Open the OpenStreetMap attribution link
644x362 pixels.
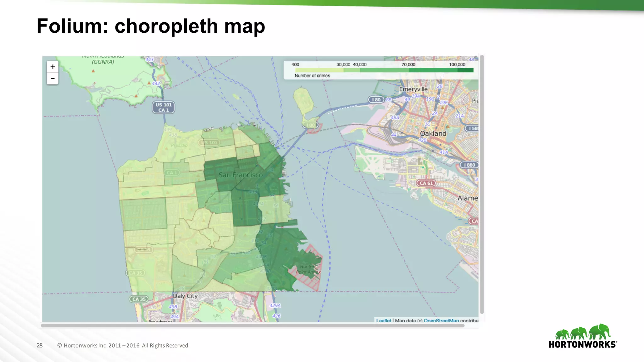(x=441, y=321)
